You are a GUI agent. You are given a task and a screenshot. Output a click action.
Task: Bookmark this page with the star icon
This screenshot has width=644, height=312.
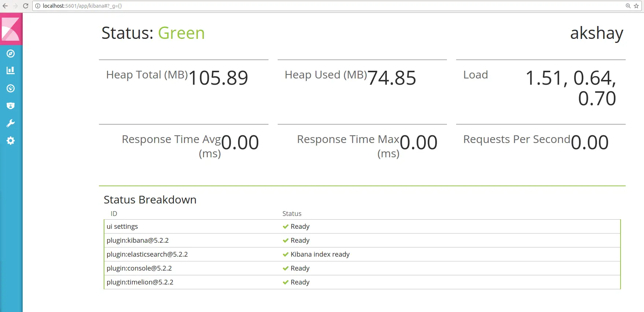[636, 6]
